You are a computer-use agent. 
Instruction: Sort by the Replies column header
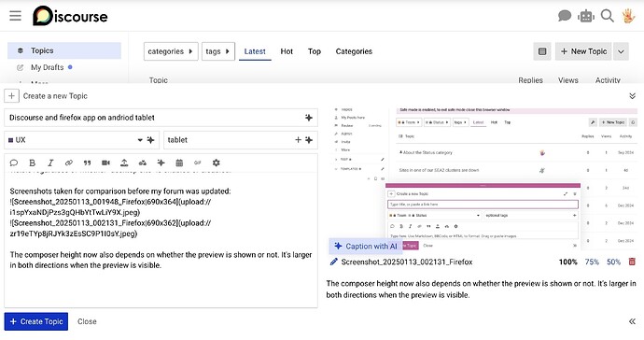tap(530, 80)
